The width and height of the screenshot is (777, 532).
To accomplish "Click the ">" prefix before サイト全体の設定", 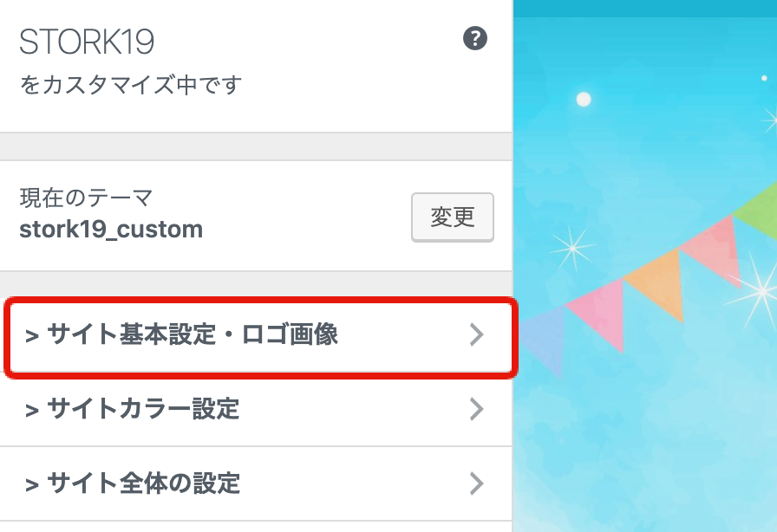I will [x=32, y=485].
